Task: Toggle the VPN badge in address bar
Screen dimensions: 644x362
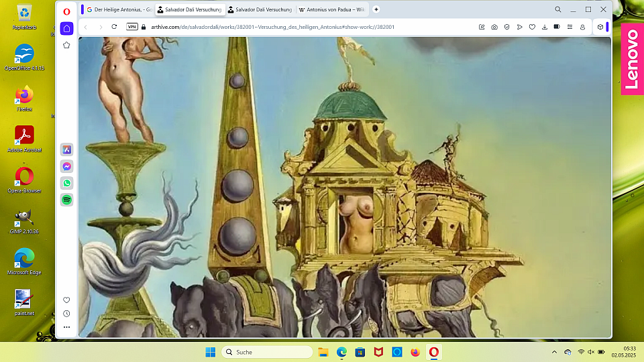Action: (132, 27)
